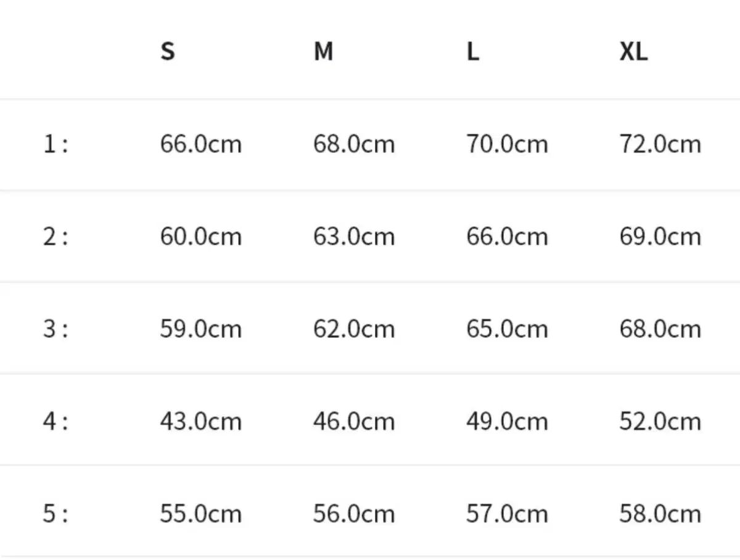Click the 52.0cm value under XL
Image resolution: width=740 pixels, height=560 pixels.
(660, 421)
